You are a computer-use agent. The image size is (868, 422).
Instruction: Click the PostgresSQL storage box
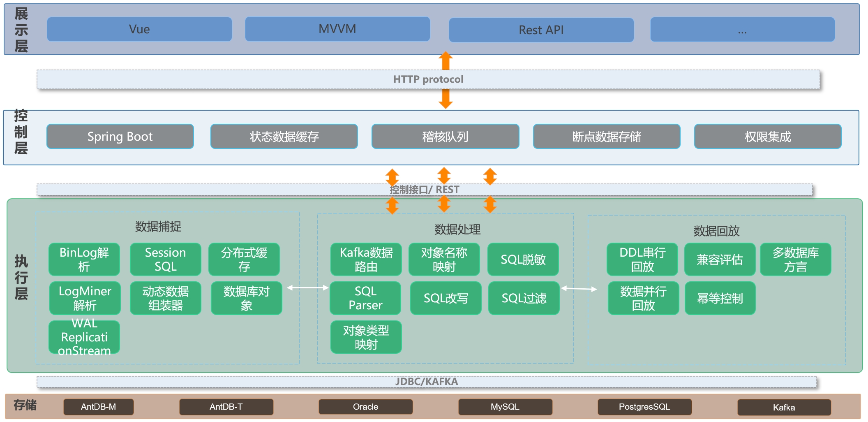pyautogui.click(x=645, y=407)
